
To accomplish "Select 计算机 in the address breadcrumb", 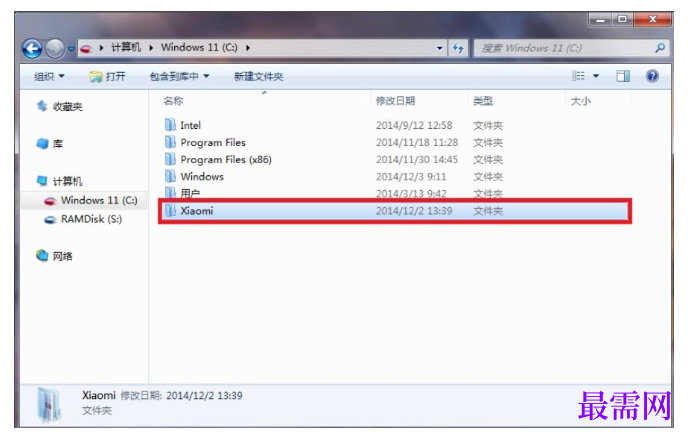I will 126,48.
